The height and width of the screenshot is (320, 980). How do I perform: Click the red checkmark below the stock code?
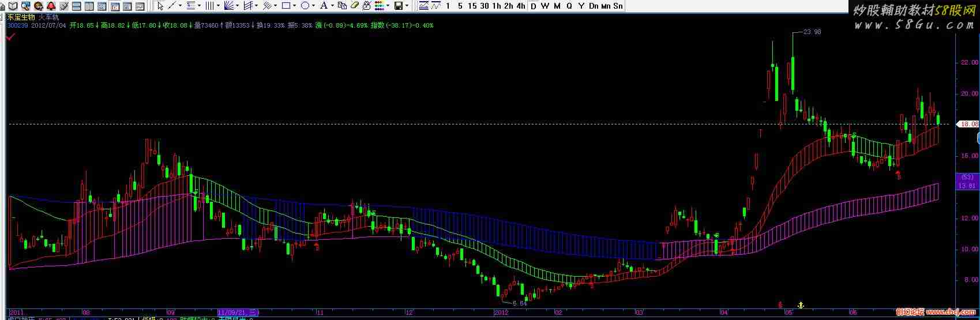pos(10,37)
